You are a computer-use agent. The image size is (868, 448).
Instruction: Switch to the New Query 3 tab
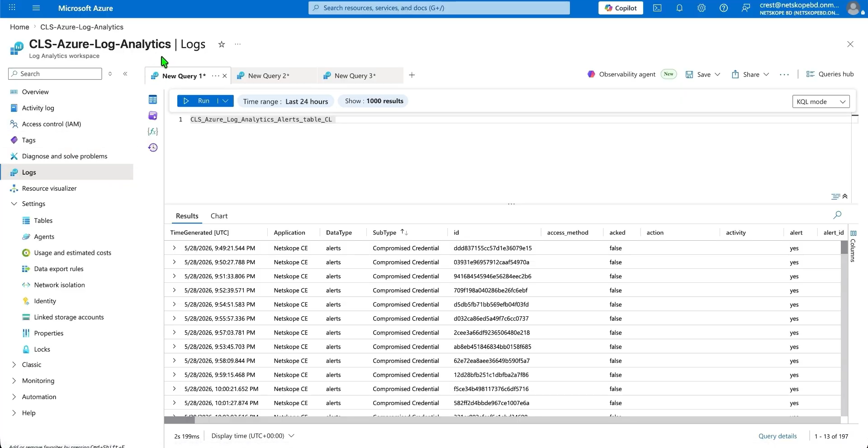tap(360, 76)
